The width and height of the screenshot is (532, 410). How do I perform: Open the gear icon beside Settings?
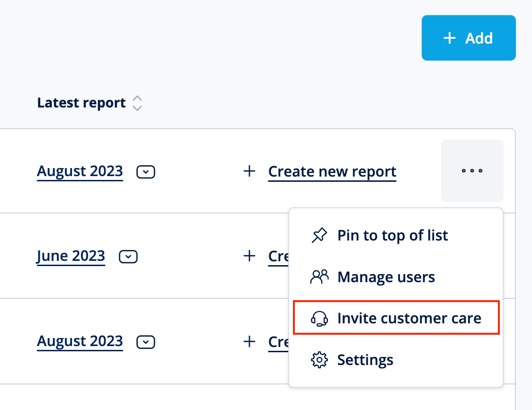(x=319, y=360)
